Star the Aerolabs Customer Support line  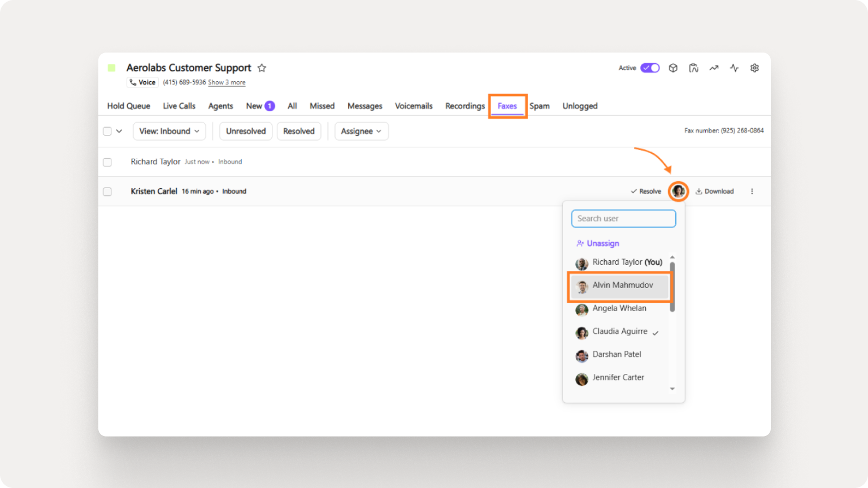262,67
